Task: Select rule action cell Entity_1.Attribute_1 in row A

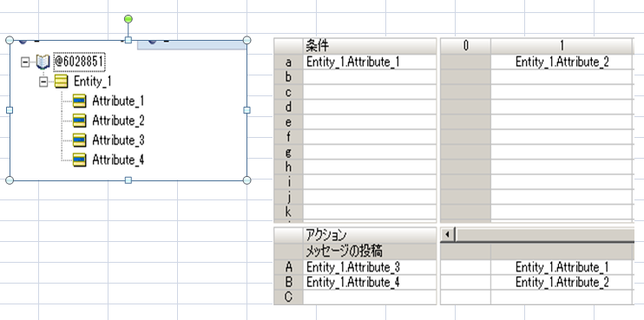Action: pyautogui.click(x=562, y=267)
